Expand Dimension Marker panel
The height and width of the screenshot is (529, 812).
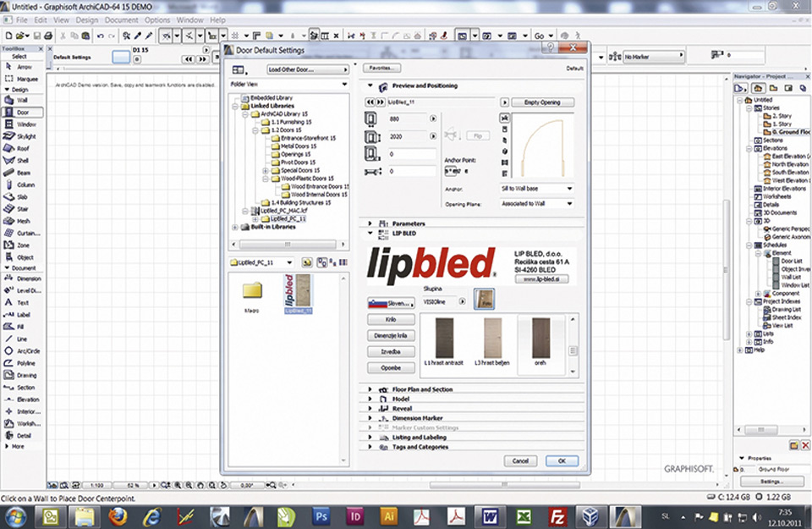370,418
